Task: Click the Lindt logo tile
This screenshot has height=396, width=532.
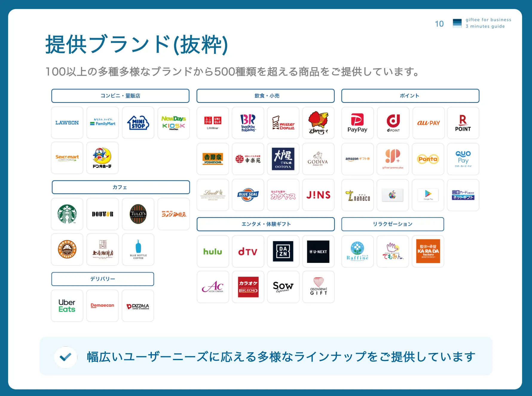Action: coord(213,195)
